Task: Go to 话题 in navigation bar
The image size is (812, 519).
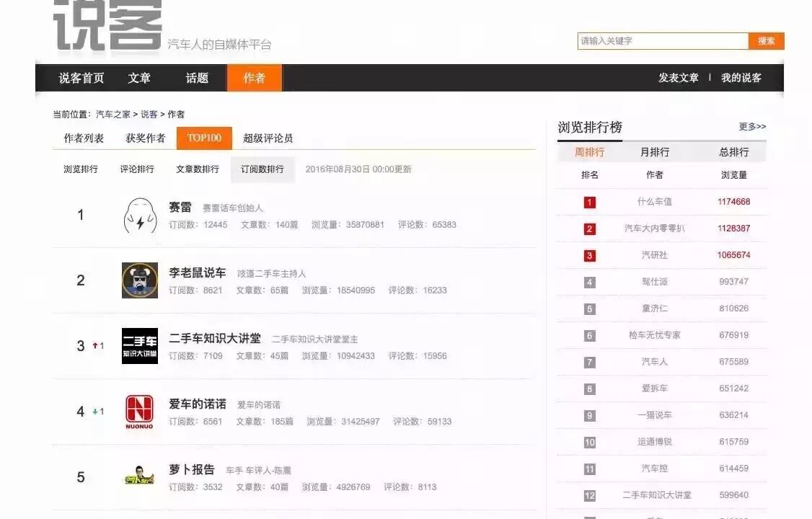Action: tap(197, 78)
